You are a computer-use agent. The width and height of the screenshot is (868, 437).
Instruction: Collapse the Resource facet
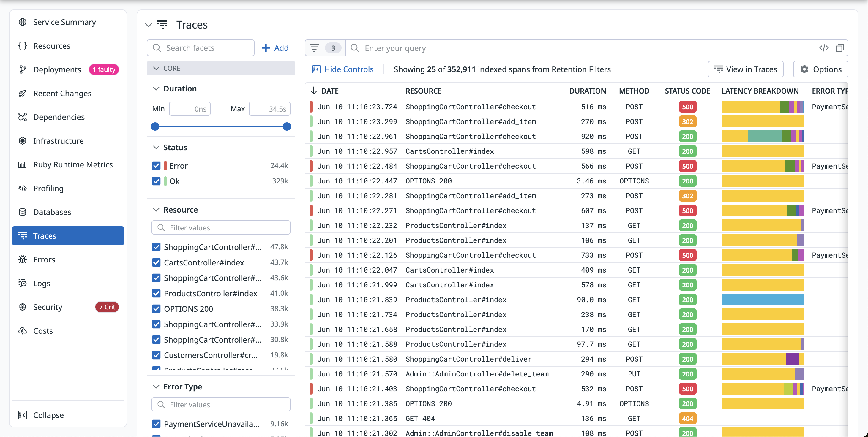(156, 210)
